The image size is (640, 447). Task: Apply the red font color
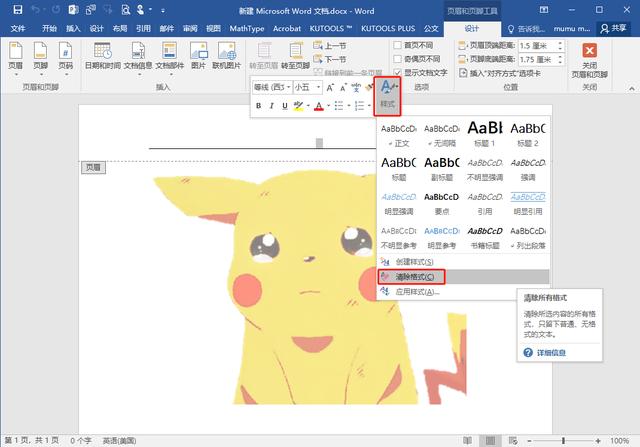(319, 106)
